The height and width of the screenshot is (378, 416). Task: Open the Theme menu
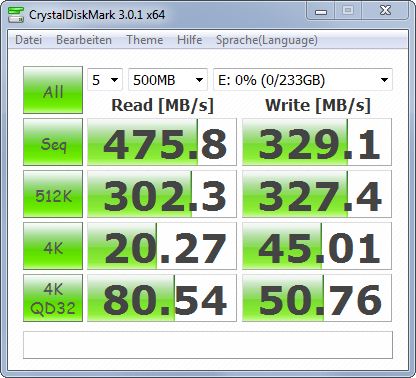[x=145, y=40]
